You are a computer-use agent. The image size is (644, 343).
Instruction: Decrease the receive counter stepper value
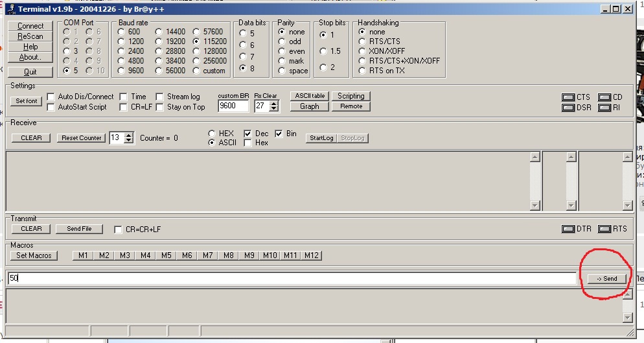pyautogui.click(x=129, y=141)
